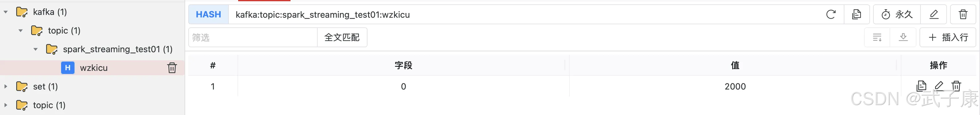Collapse the spark_streaming_test01 folder
Image resolution: width=980 pixels, height=115 pixels.
click(36, 49)
